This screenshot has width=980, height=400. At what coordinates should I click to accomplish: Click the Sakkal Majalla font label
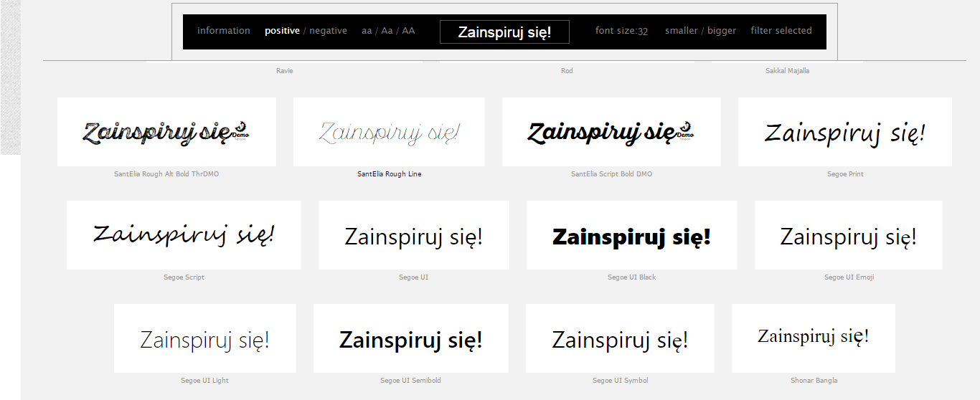pos(788,71)
